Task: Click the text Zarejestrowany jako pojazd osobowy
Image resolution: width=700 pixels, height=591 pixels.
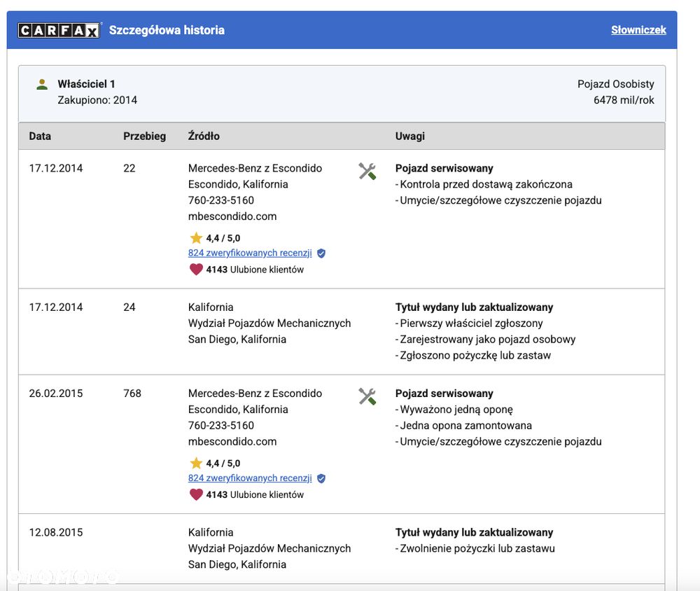Action: [x=487, y=340]
